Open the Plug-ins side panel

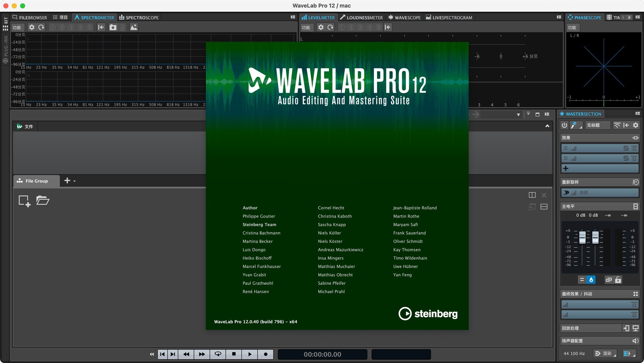click(5, 50)
